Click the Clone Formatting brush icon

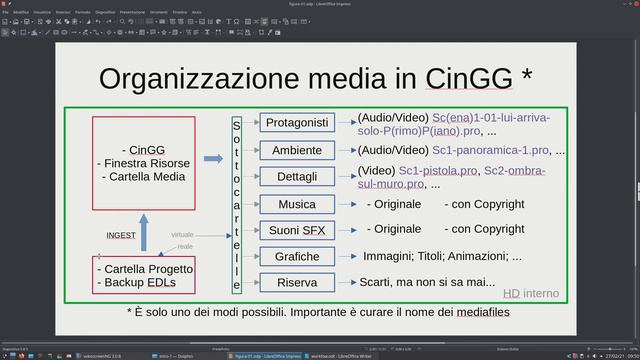(88, 22)
